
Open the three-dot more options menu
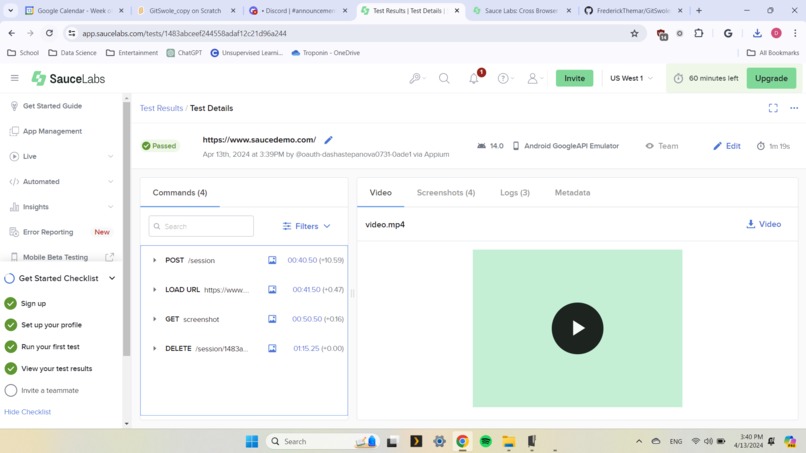(x=794, y=108)
